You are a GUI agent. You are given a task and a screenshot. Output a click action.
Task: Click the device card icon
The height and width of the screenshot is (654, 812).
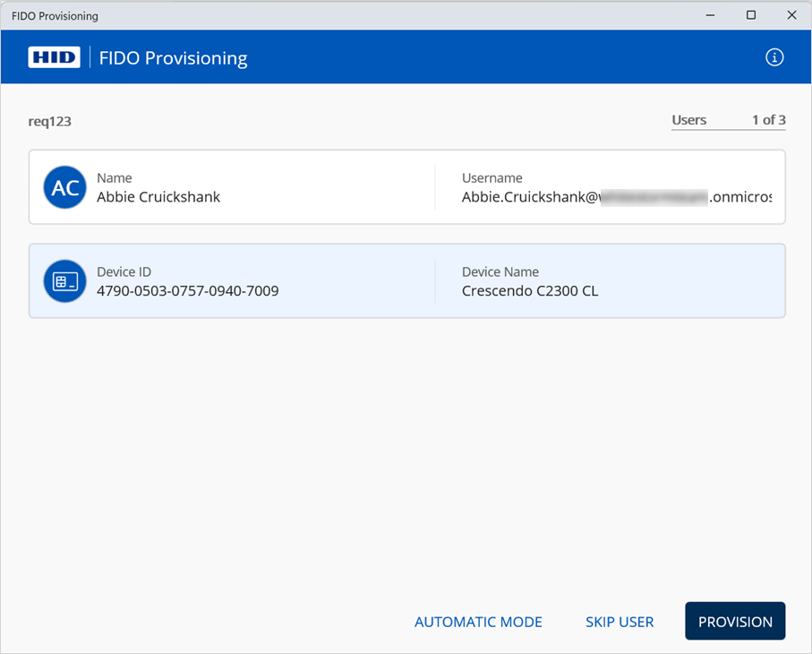(64, 281)
